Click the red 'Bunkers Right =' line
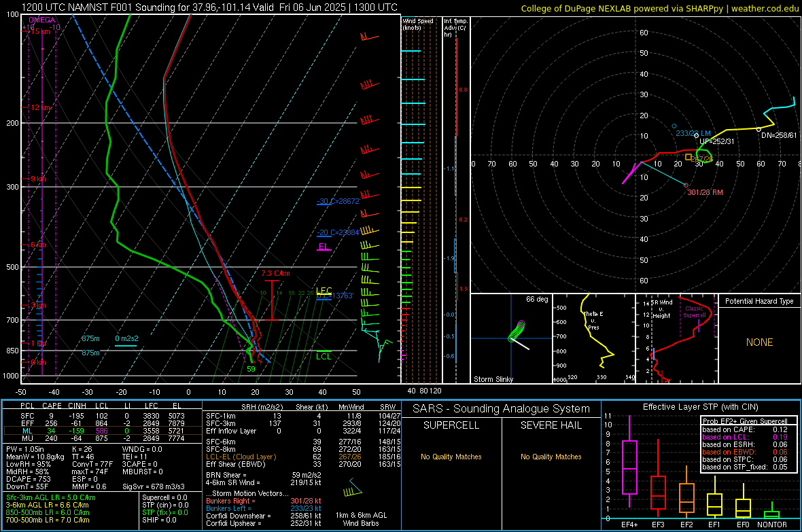This screenshot has height=532, width=802. tap(264, 501)
